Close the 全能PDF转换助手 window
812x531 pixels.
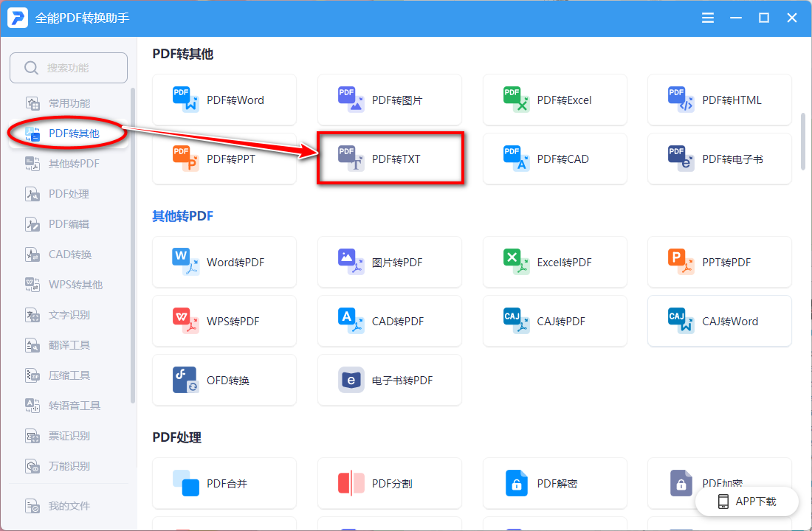[x=792, y=18]
